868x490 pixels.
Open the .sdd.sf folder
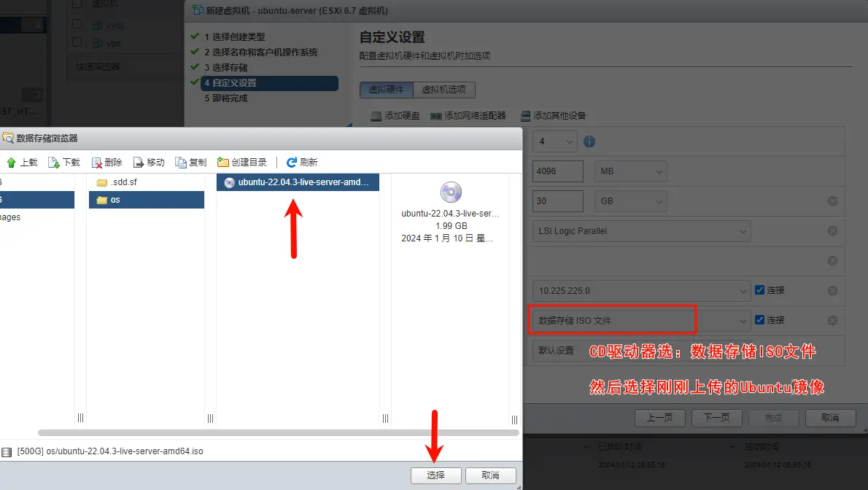pos(146,182)
